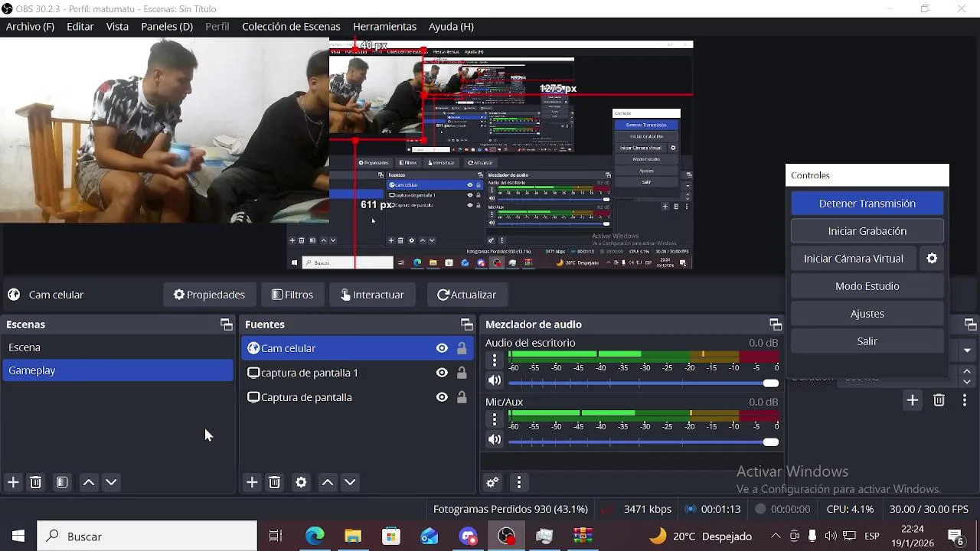Viewport: 980px width, 551px height.
Task: Start recording with Iniciar Grabación
Action: click(x=867, y=231)
